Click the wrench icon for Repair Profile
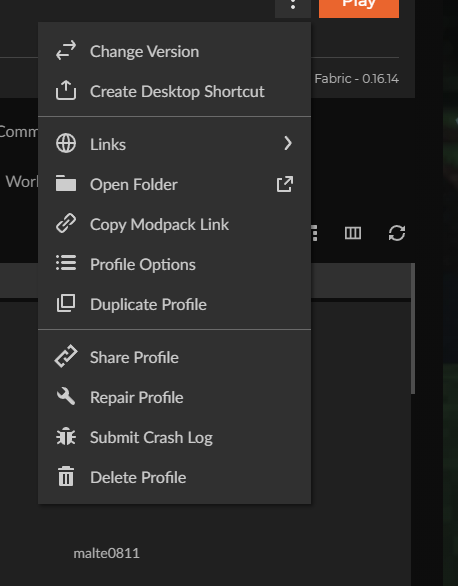 (66, 397)
